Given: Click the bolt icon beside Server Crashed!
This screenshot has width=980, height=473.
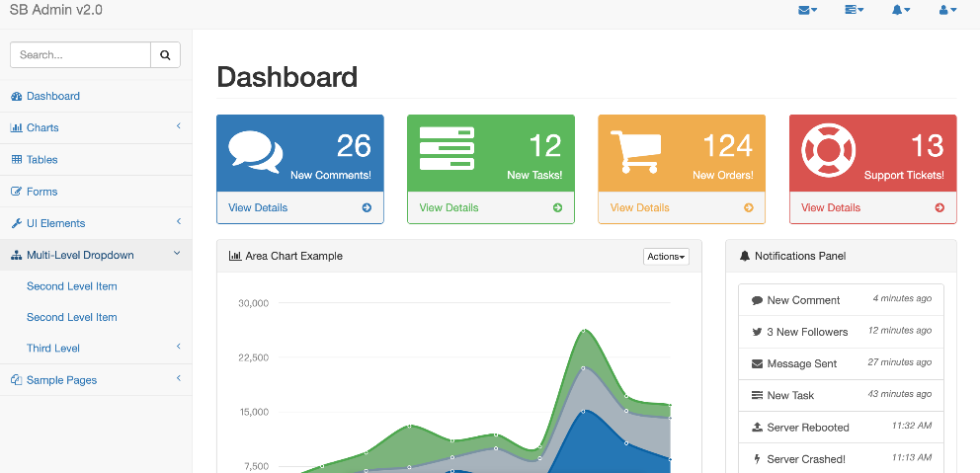Looking at the screenshot, I should [757, 459].
